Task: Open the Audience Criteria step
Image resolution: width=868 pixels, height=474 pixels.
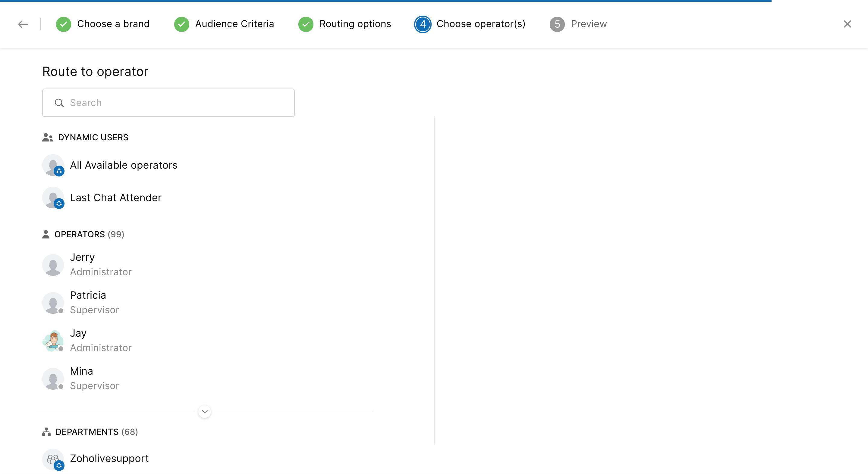Action: tap(234, 24)
